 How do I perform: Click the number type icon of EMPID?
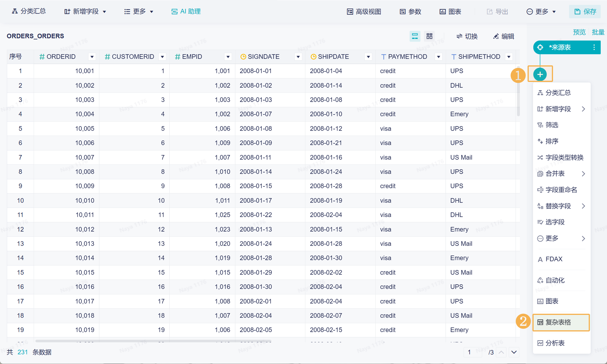click(x=177, y=57)
